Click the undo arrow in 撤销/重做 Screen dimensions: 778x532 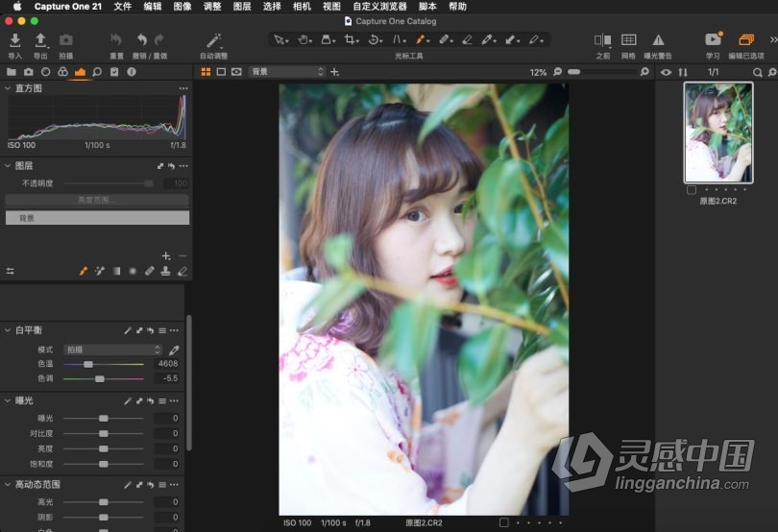(142, 39)
